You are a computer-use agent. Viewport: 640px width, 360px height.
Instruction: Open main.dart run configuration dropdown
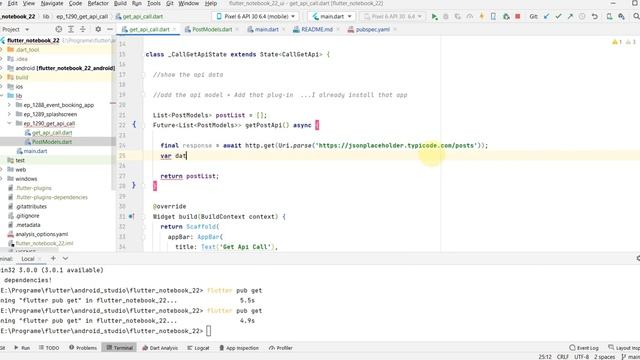332,17
